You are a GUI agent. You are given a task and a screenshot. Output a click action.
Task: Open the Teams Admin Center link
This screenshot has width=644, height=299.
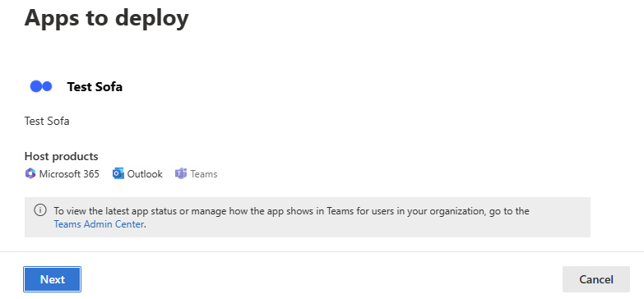(99, 224)
